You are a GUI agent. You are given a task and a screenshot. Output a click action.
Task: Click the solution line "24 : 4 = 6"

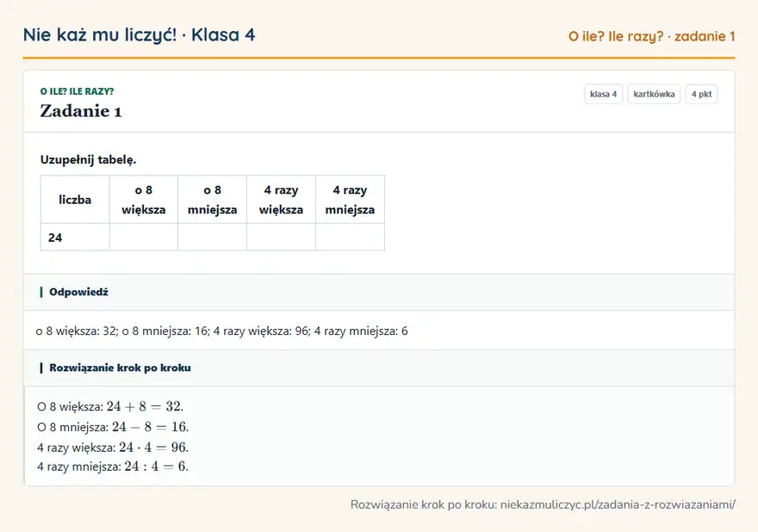point(113,467)
